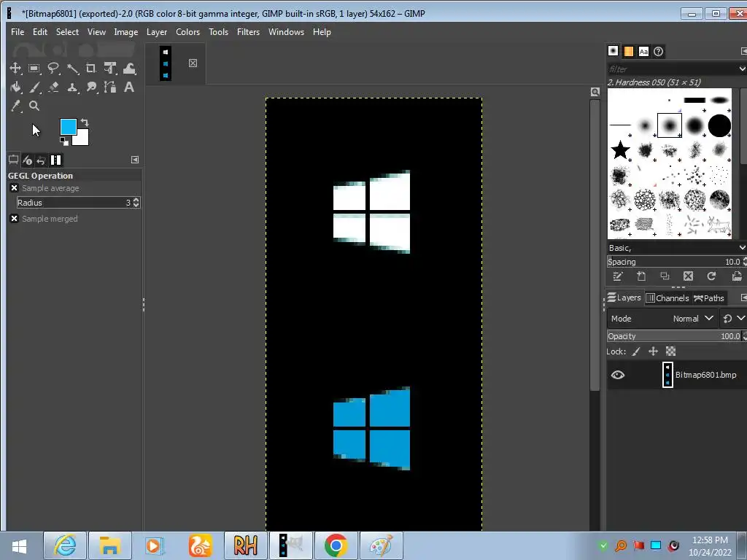Select the star brush
The height and width of the screenshot is (560, 747).
(x=620, y=150)
